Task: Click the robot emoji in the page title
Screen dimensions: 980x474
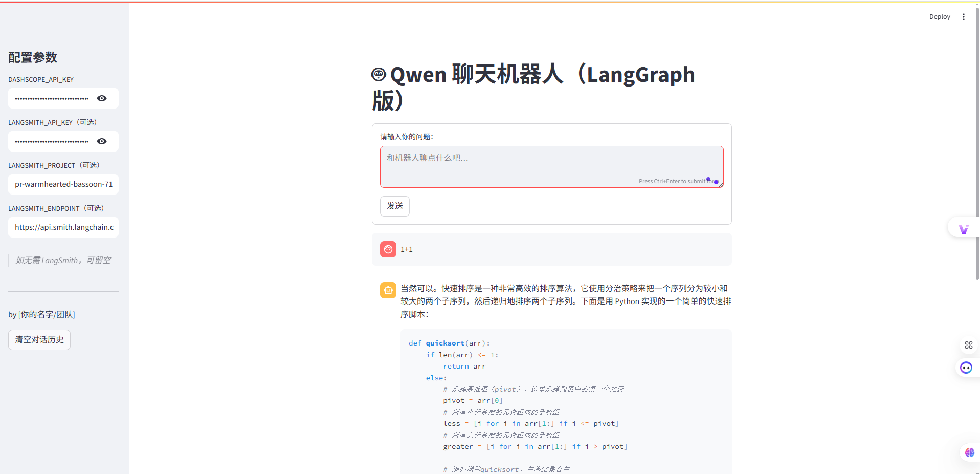Action: (377, 74)
